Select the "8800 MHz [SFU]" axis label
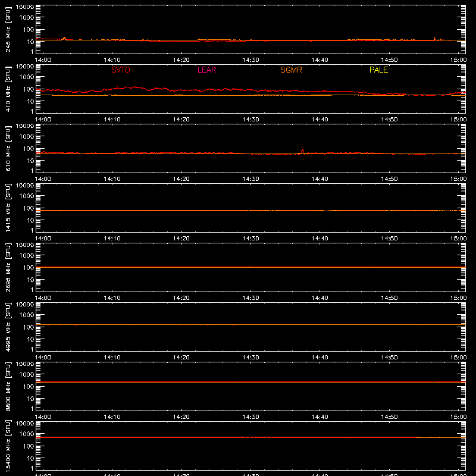476x476 pixels. point(8,386)
